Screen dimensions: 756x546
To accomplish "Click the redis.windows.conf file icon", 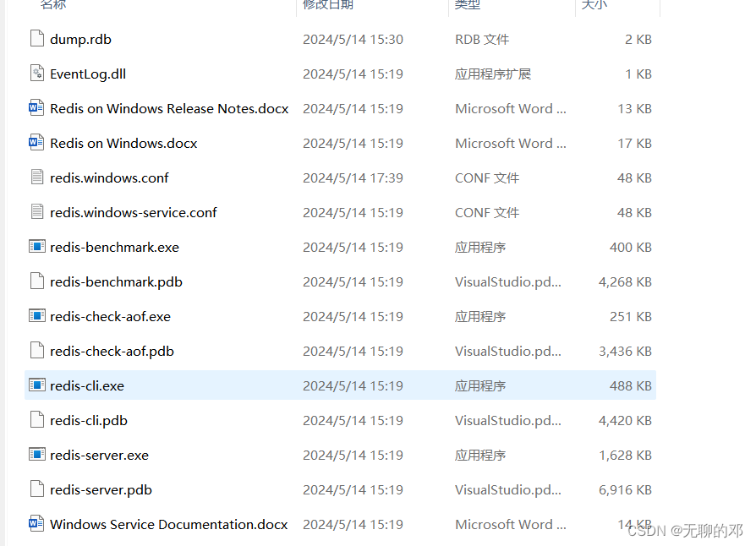I will tap(36, 177).
